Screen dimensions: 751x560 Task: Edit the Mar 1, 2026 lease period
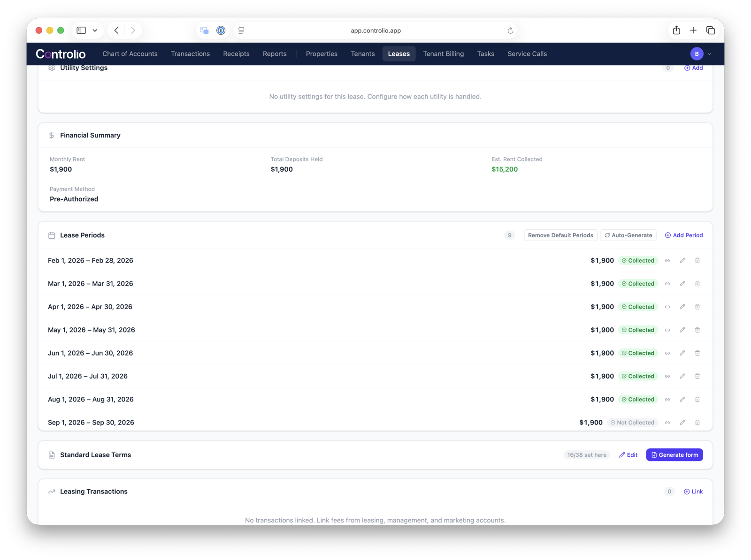[x=682, y=284]
